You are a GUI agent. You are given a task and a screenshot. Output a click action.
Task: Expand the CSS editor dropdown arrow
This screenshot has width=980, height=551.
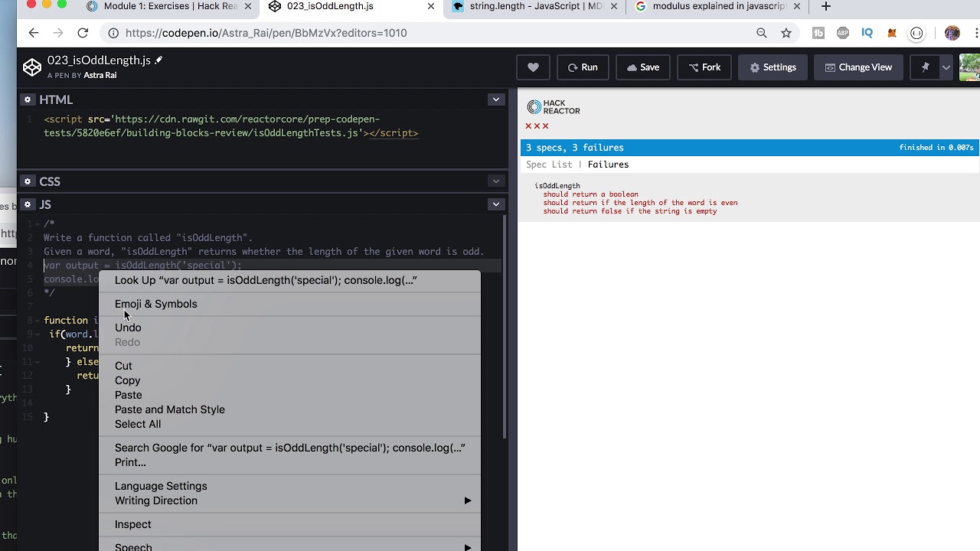(x=496, y=181)
